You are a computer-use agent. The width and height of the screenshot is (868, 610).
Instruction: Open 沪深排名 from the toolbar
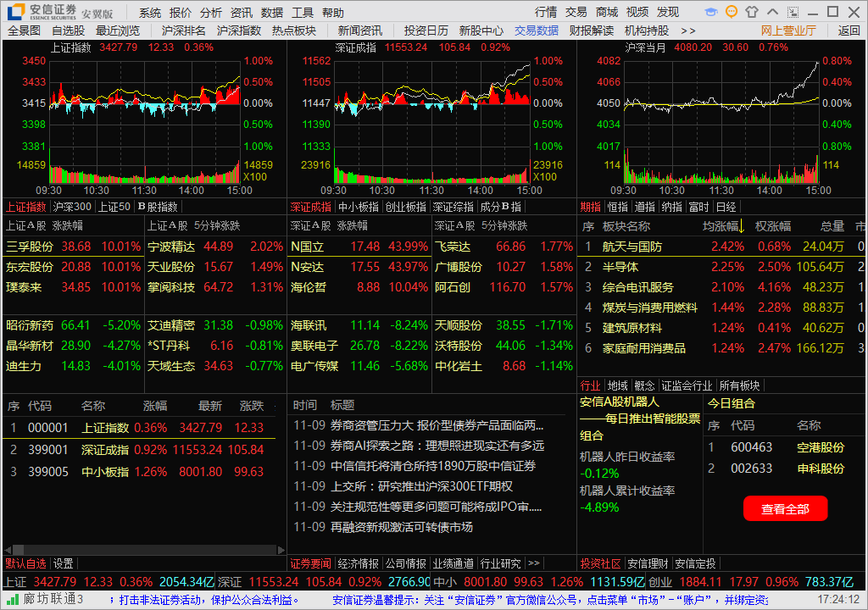(x=183, y=31)
